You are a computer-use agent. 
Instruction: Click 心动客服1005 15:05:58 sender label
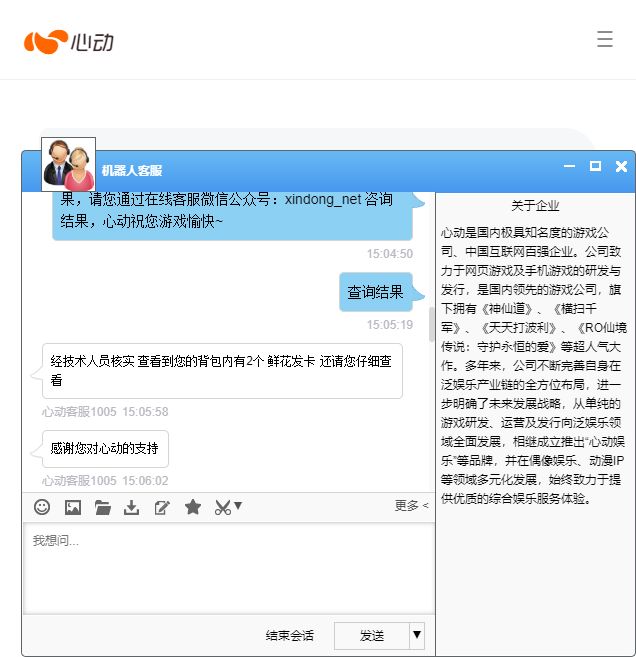[105, 412]
